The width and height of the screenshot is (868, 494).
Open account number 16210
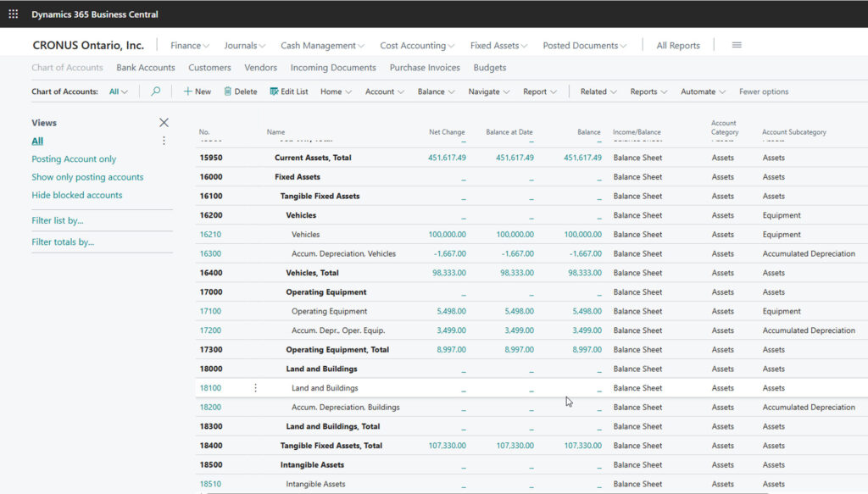(210, 234)
